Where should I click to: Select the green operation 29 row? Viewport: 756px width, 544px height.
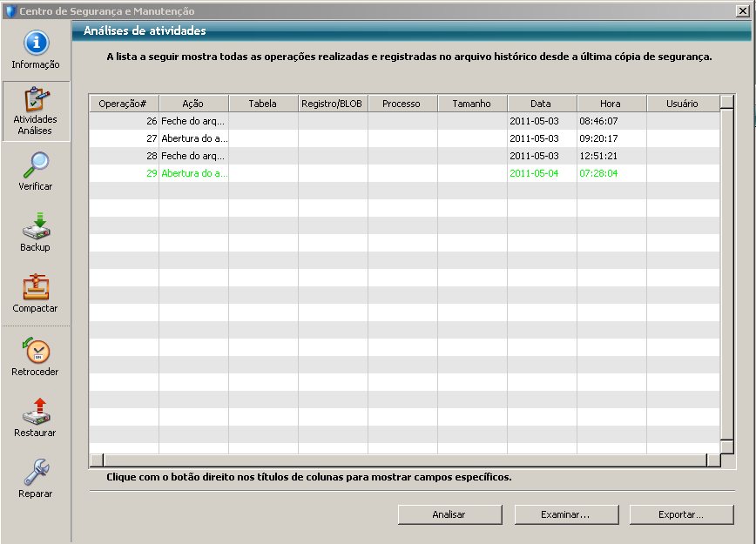(x=348, y=173)
